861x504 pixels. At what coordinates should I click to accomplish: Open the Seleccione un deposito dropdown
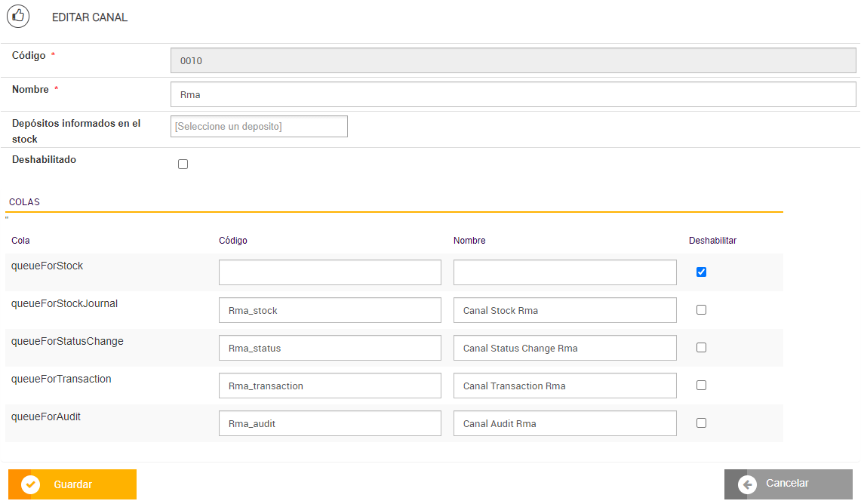pyautogui.click(x=259, y=127)
